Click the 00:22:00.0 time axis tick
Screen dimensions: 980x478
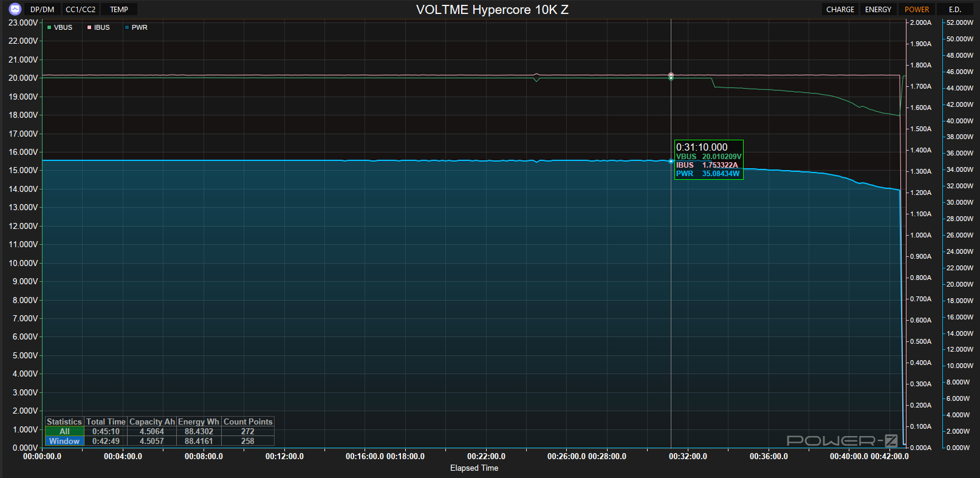(486, 456)
